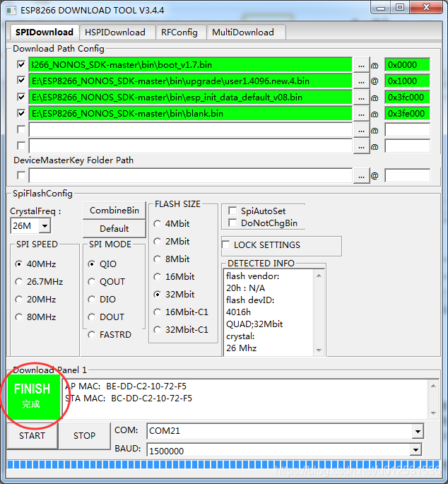448x484 pixels.
Task: Click the 0x3fc000 address field
Action: (407, 98)
